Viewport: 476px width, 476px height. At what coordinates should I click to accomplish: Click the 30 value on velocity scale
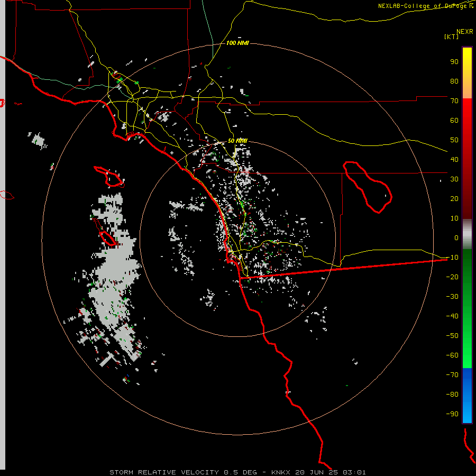(x=454, y=179)
